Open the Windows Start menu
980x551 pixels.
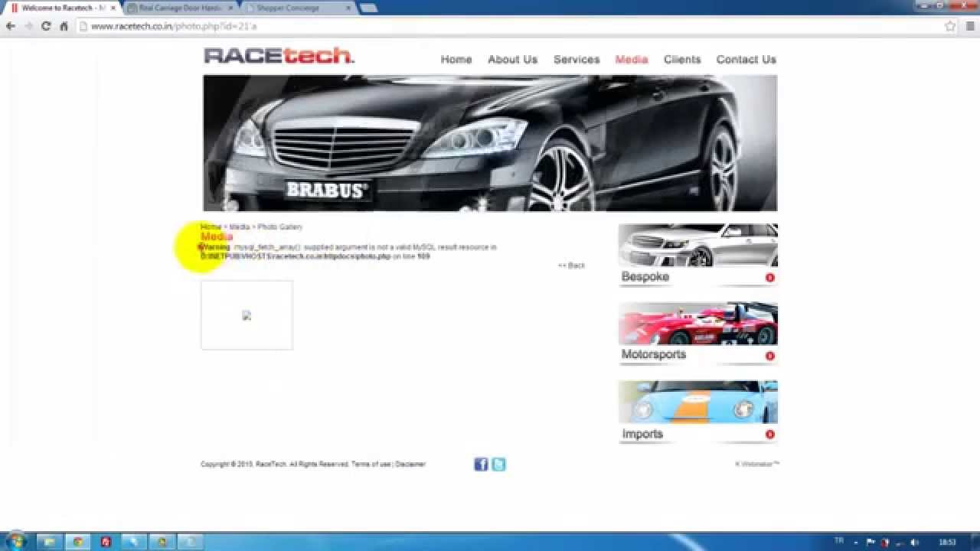(x=15, y=542)
